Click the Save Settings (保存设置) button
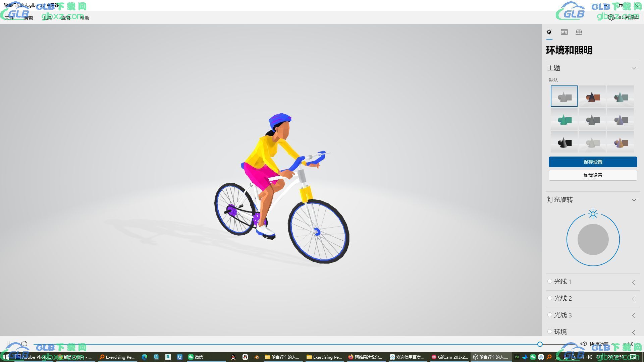 pos(593,162)
